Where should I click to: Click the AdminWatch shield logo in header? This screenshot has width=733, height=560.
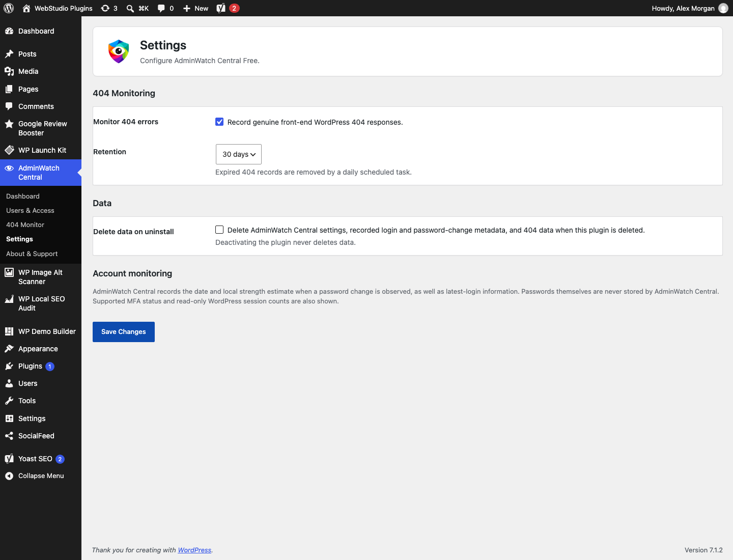(x=119, y=51)
